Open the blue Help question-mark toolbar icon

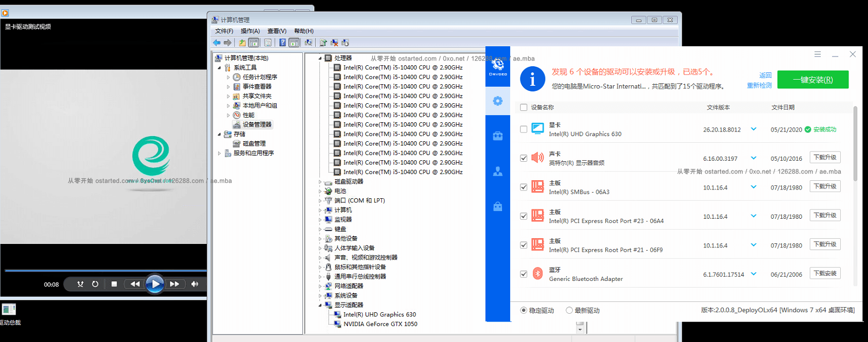tap(282, 43)
